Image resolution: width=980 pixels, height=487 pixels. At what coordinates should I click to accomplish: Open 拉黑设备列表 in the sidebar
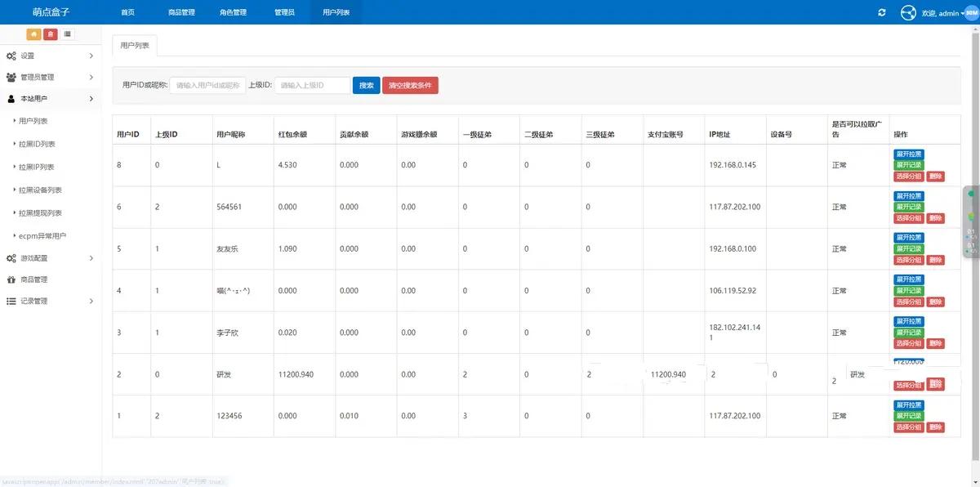[40, 190]
